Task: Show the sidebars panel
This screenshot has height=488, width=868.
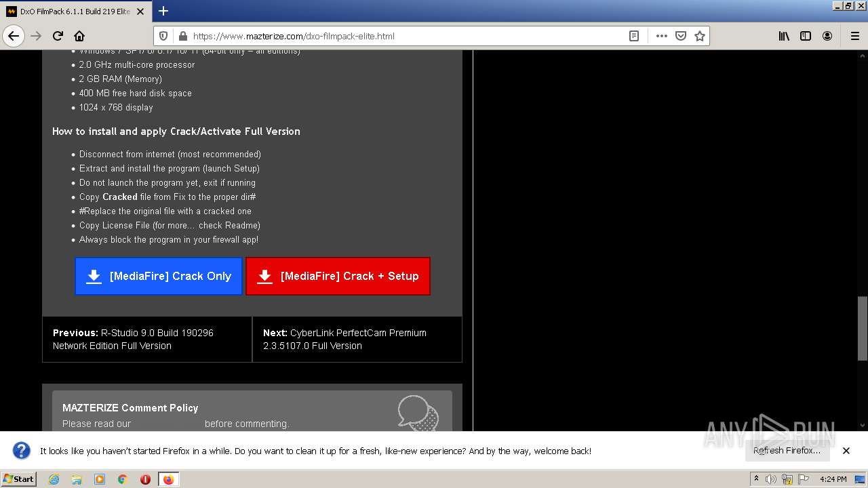Action: [x=806, y=36]
